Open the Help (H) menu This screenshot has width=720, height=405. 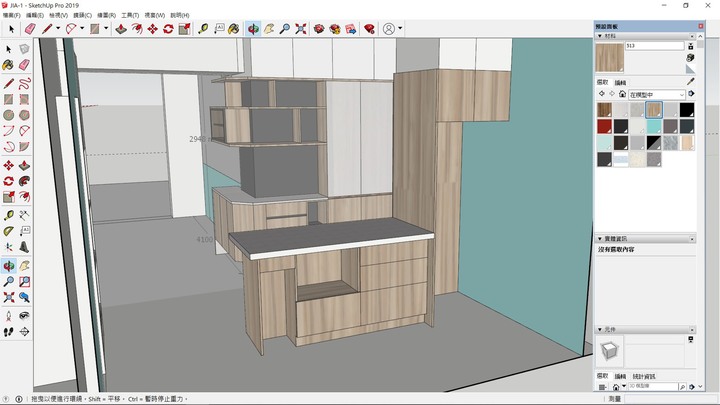(180, 15)
